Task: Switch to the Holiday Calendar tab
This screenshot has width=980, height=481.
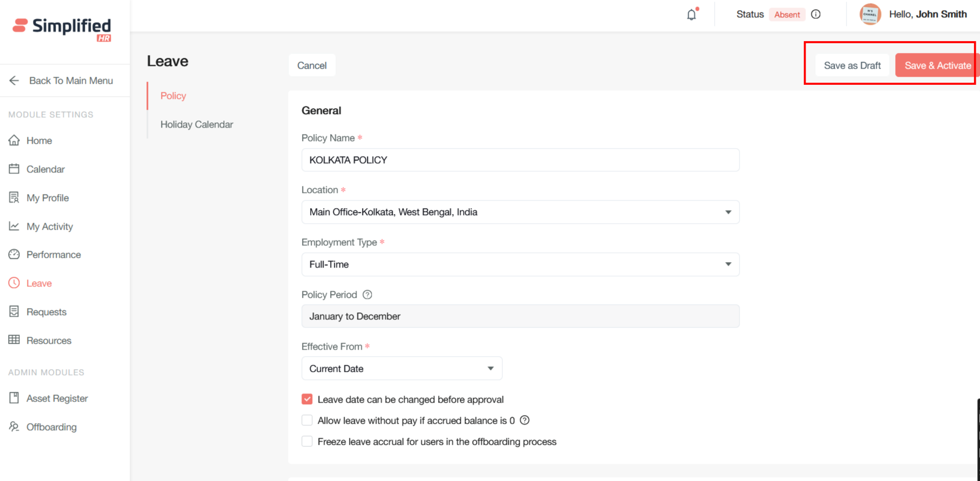Action: 197,124
